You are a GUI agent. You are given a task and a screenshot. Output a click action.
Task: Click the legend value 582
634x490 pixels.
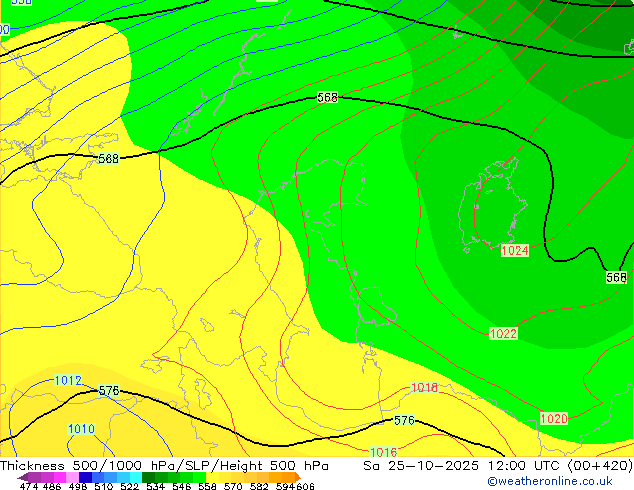click(x=259, y=486)
